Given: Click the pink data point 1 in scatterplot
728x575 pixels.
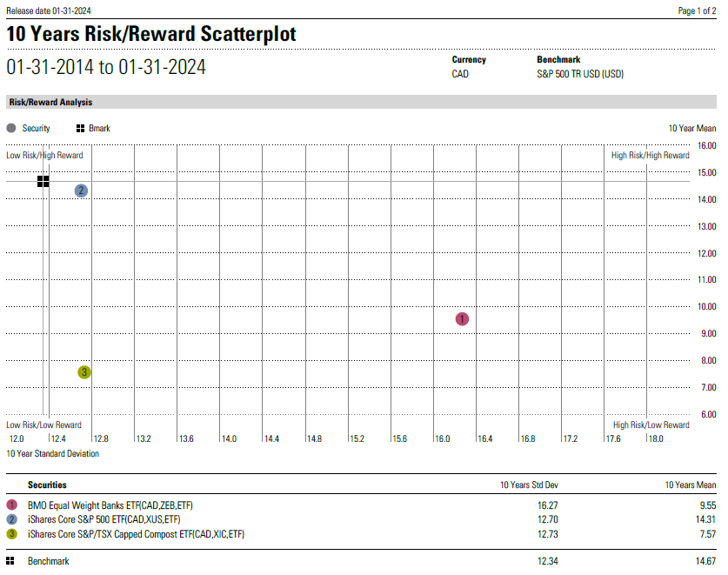Looking at the screenshot, I should (x=462, y=319).
